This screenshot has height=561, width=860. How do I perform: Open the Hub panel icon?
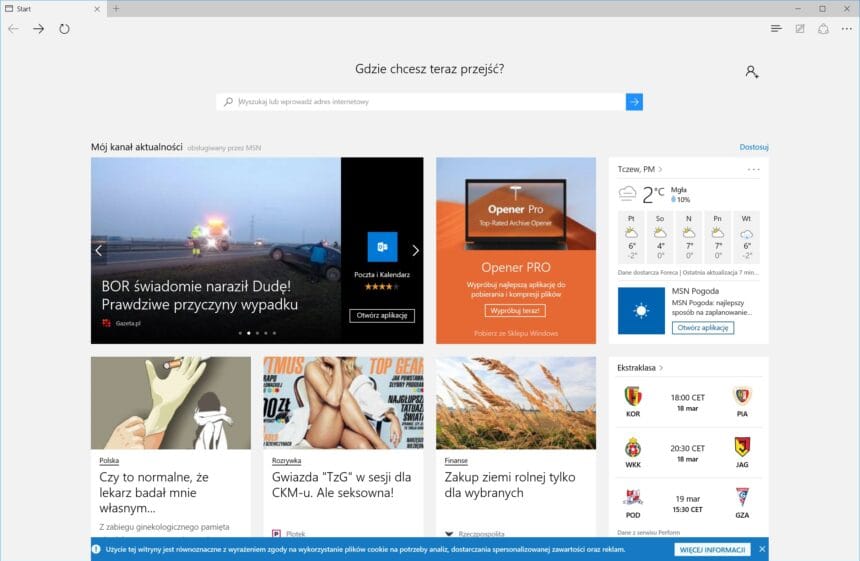pos(776,29)
